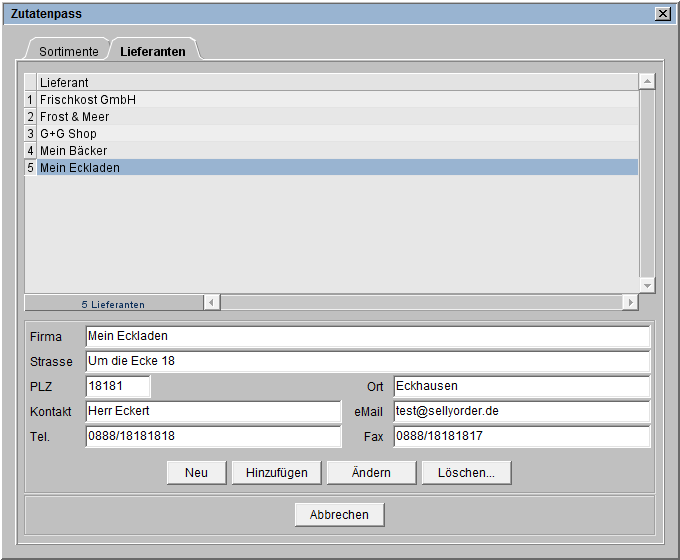
Task: Select Frischkost GmbH in supplier list
Action: 88,100
